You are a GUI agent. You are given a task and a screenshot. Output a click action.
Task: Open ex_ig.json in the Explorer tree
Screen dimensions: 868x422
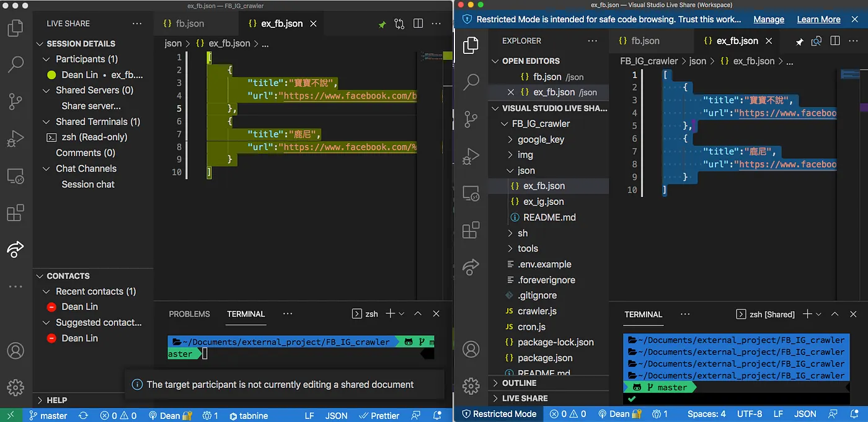[x=543, y=201]
